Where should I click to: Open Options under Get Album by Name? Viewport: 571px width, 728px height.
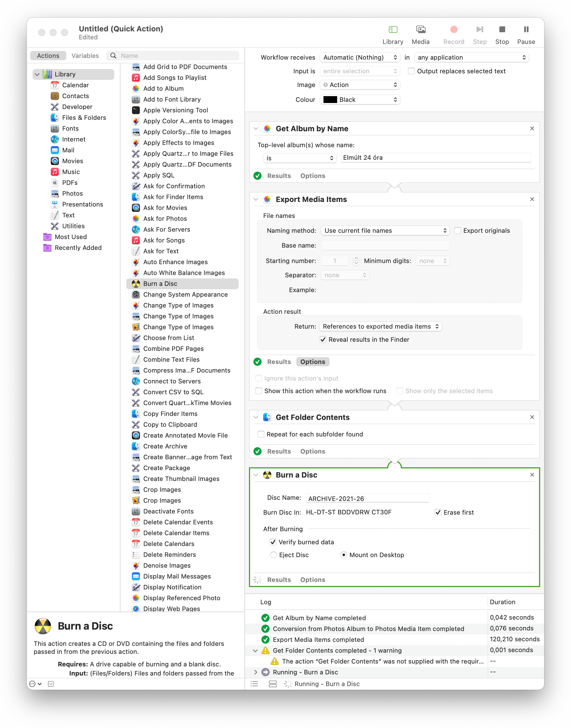click(313, 176)
